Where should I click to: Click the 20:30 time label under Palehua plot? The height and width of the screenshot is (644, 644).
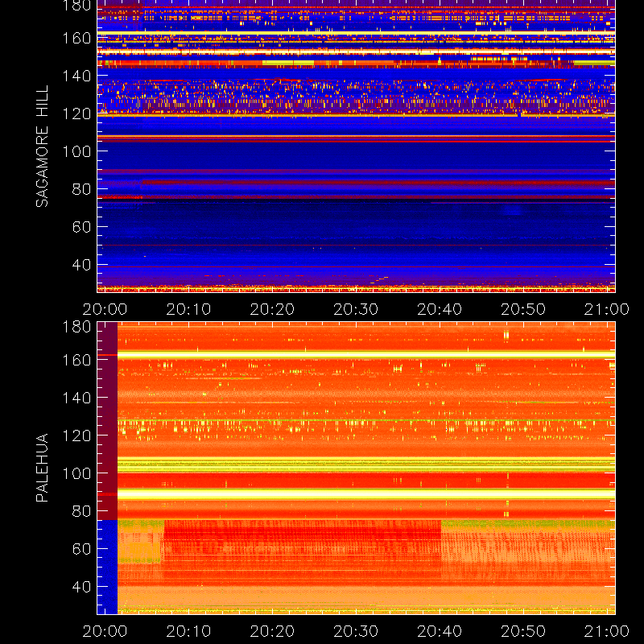coord(356,631)
